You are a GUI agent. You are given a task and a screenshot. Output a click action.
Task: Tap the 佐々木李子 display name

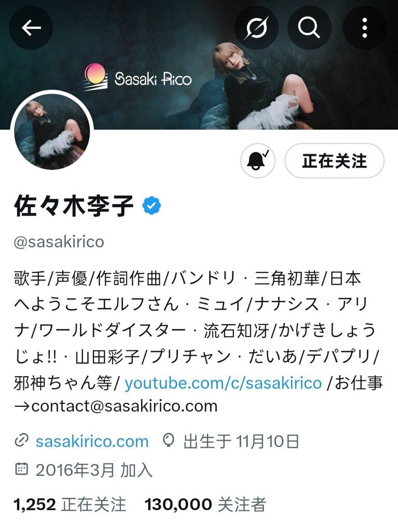[x=74, y=206]
